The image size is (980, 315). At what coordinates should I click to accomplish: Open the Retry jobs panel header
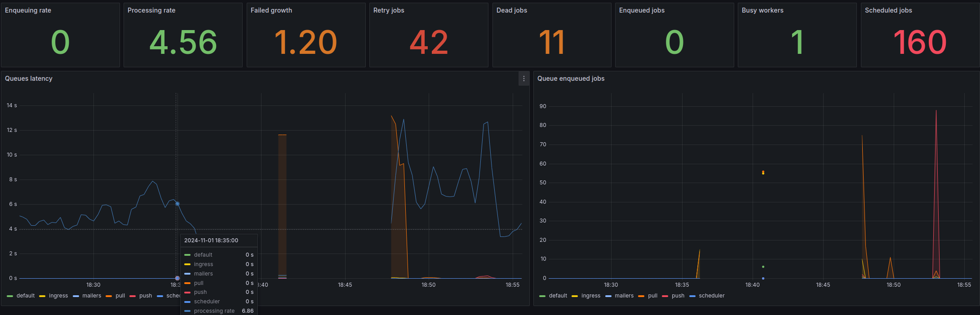point(389,10)
